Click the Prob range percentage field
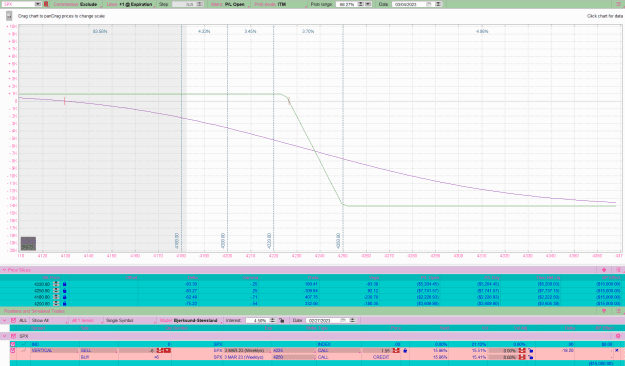 pyautogui.click(x=346, y=4)
